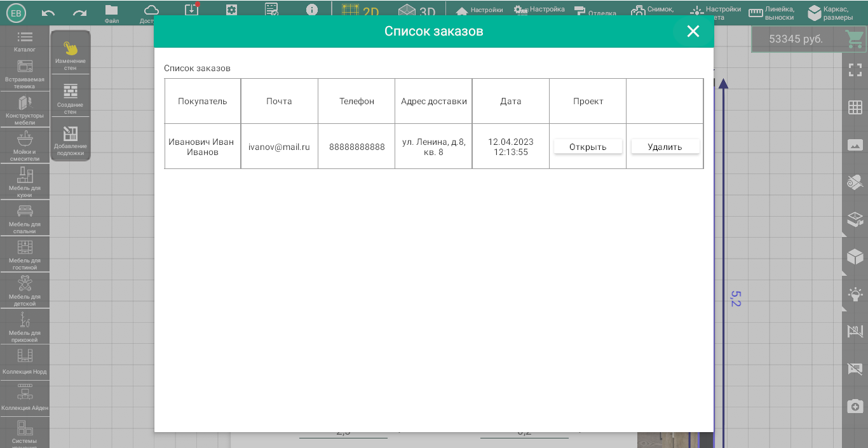Open the Иванов order project (Открыть)

[588, 147]
